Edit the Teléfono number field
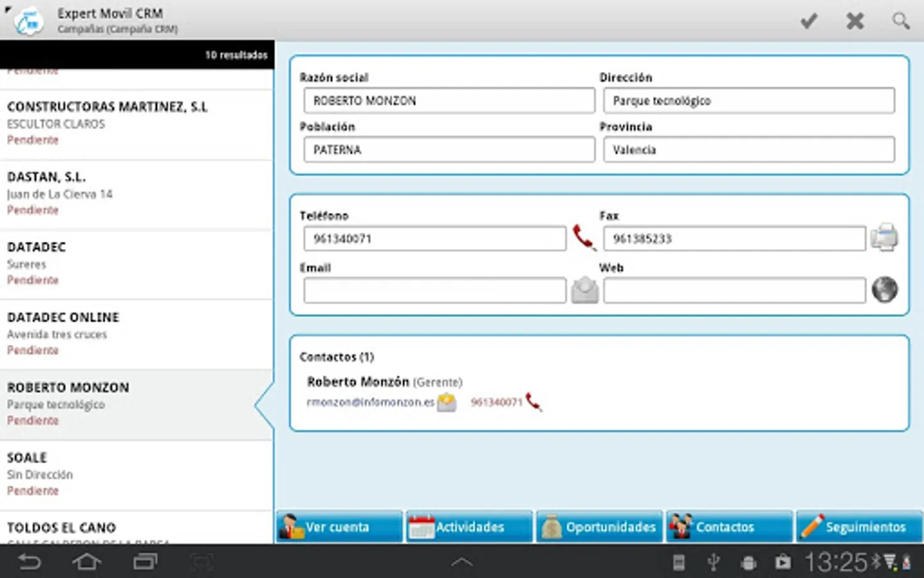Screen dimensions: 924x578 (435, 239)
